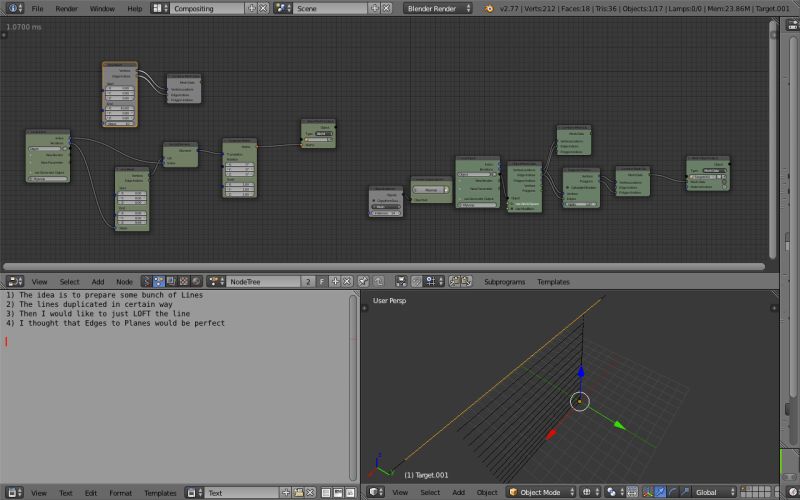
Task: Go to parent node tree icon
Action: click(x=379, y=281)
